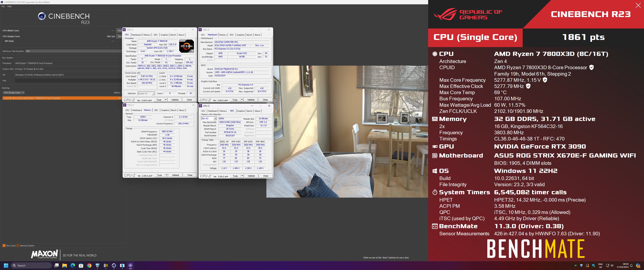
Task: Switch to CPU tab in CPU-Z Memory window
Action: (x=127, y=110)
